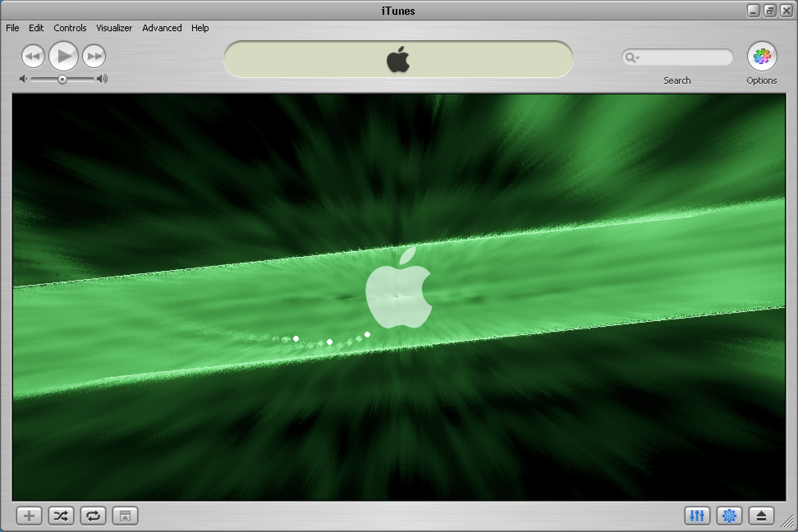Toggle repeat playback mode
The width and height of the screenshot is (798, 532).
point(93,516)
